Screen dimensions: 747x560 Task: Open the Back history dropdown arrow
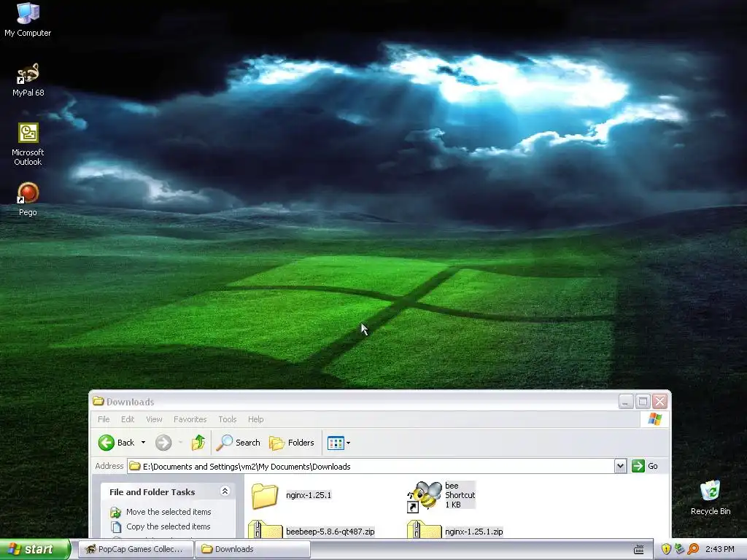pos(143,443)
